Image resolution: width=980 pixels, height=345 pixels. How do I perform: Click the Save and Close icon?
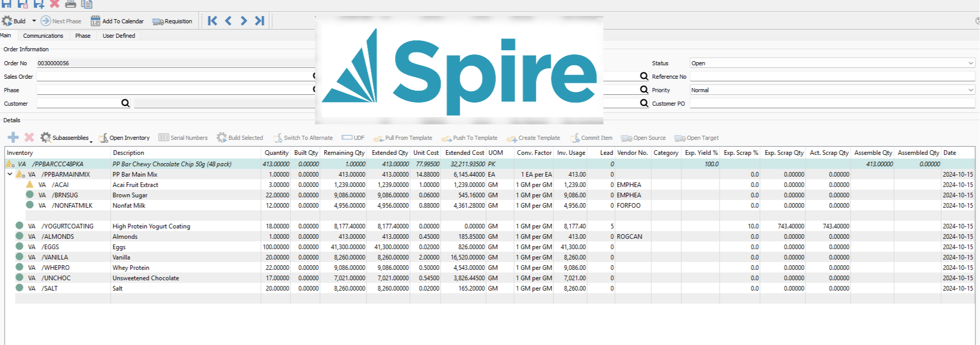(x=22, y=3)
